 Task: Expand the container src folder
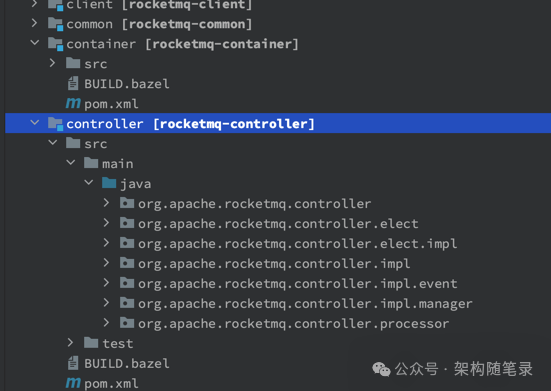coord(53,63)
